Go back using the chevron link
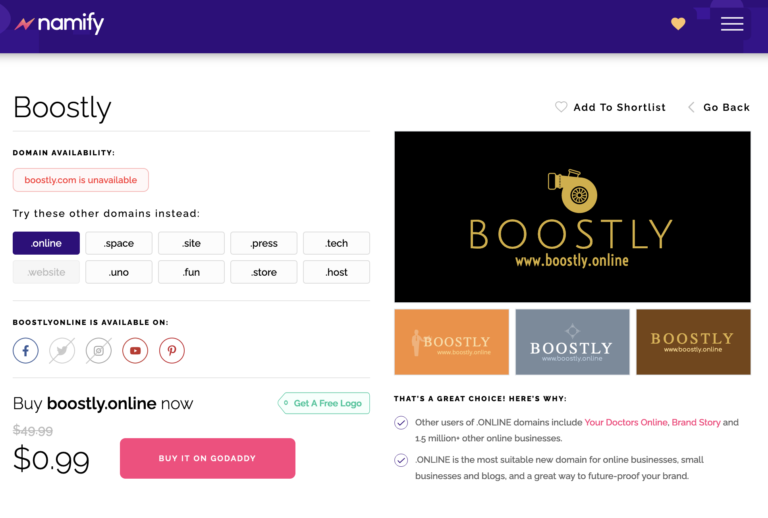 [x=718, y=107]
